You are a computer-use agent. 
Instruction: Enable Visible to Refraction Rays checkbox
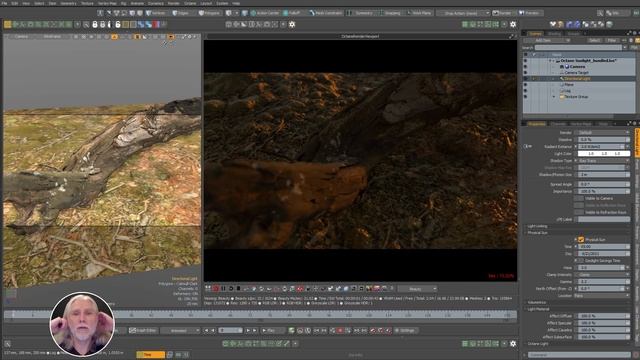[579, 212]
